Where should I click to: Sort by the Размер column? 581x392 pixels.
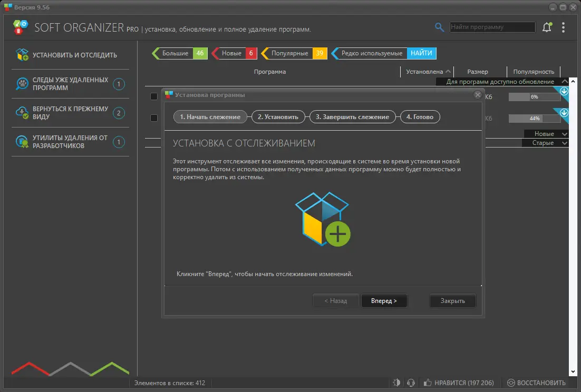(478, 72)
